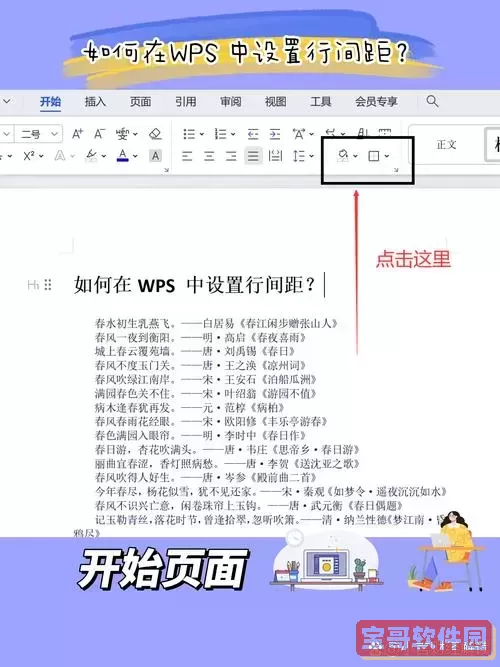The image size is (500, 667).
Task: Click the borders square icon
Action: pyautogui.click(x=374, y=156)
